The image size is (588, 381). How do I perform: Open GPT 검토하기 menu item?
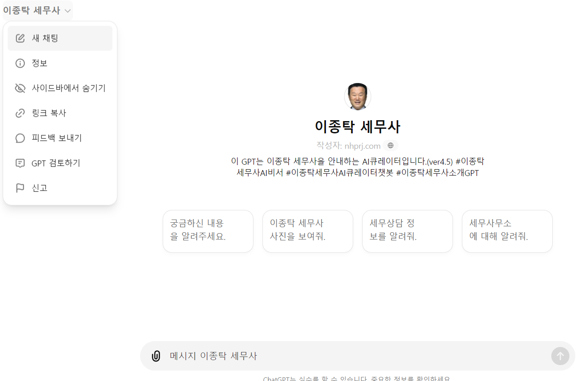[x=60, y=163]
